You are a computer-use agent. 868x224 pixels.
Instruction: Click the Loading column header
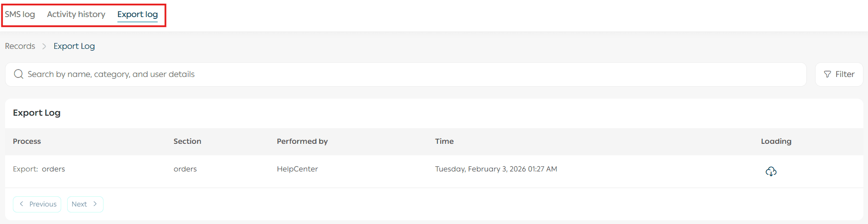pos(776,141)
